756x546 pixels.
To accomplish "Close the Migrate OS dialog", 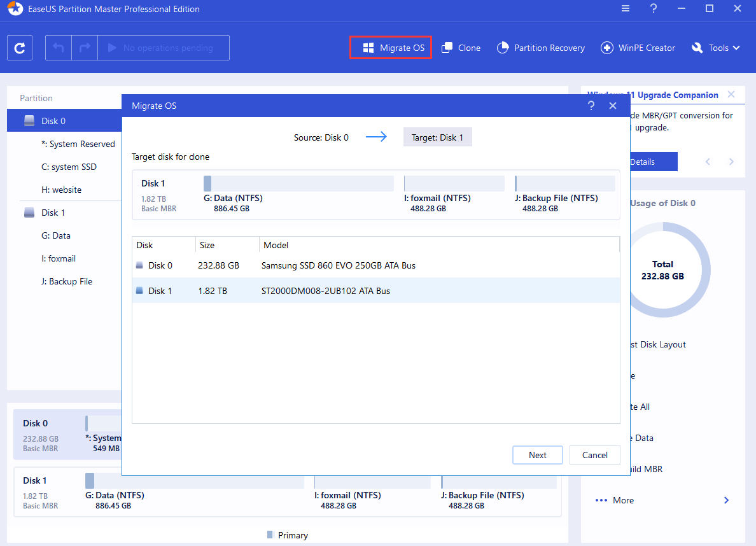I will [613, 106].
